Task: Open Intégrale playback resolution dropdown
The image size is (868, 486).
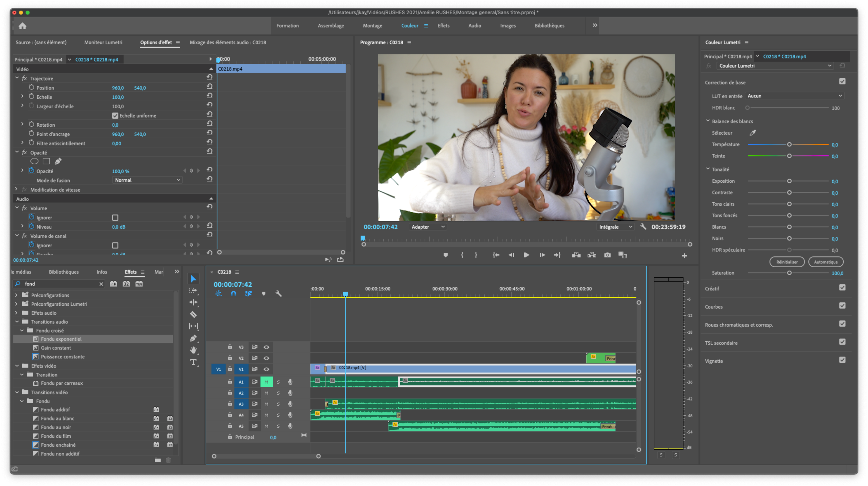Action: point(615,227)
